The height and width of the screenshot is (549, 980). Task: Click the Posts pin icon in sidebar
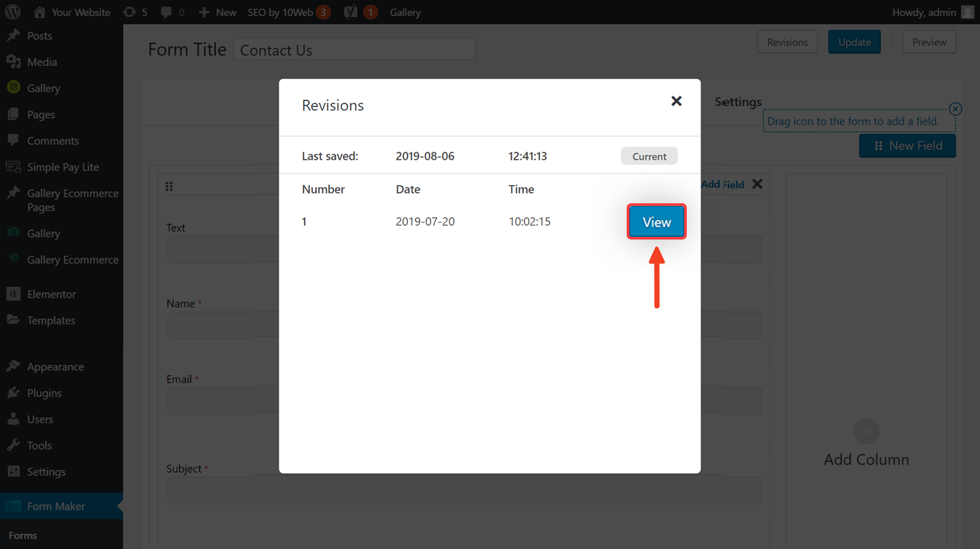click(13, 36)
